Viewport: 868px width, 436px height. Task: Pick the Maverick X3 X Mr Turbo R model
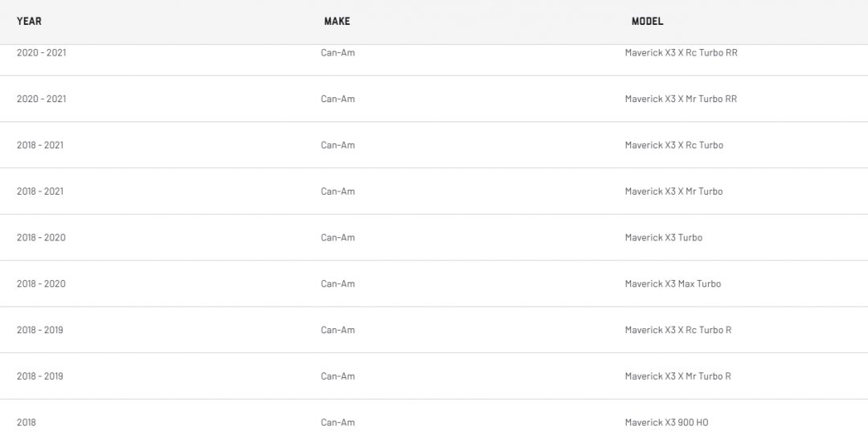click(678, 376)
